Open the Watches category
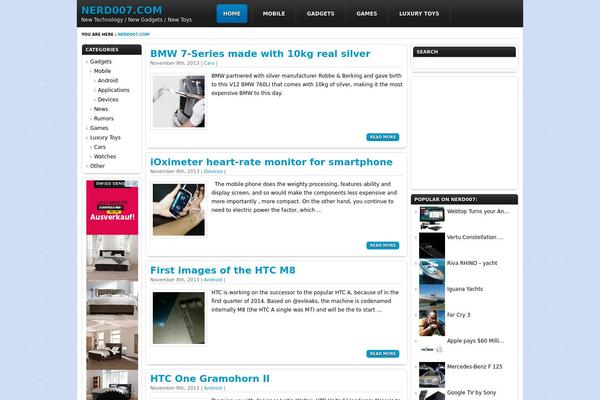Image resolution: width=600 pixels, height=400 pixels. (x=104, y=157)
